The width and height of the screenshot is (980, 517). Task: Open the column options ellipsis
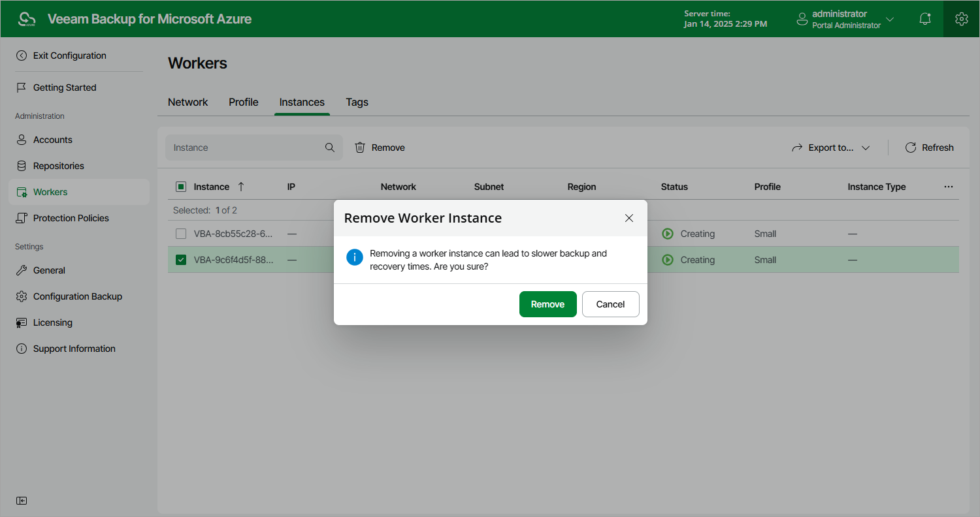pyautogui.click(x=949, y=187)
